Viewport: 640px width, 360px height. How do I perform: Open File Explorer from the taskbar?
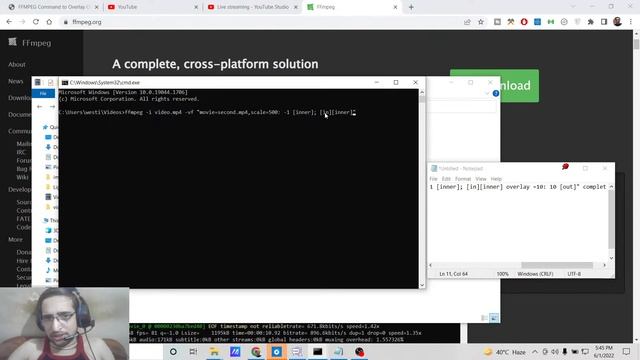point(214,352)
